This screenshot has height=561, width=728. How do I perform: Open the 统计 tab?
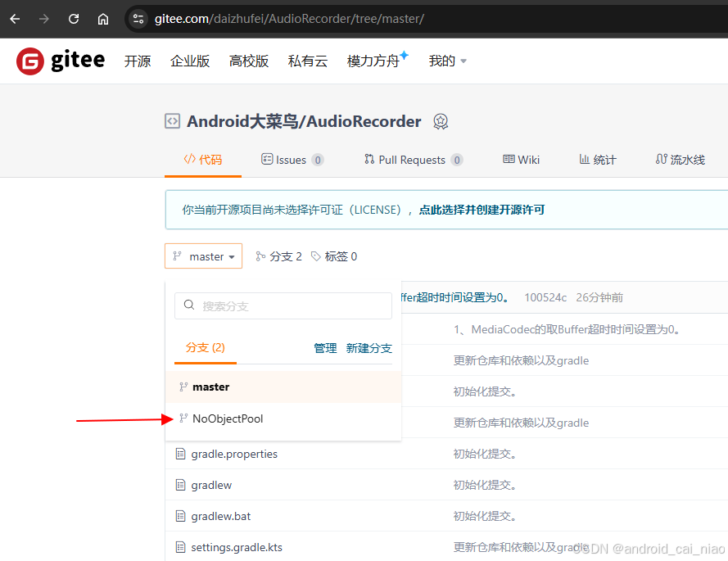pos(598,160)
